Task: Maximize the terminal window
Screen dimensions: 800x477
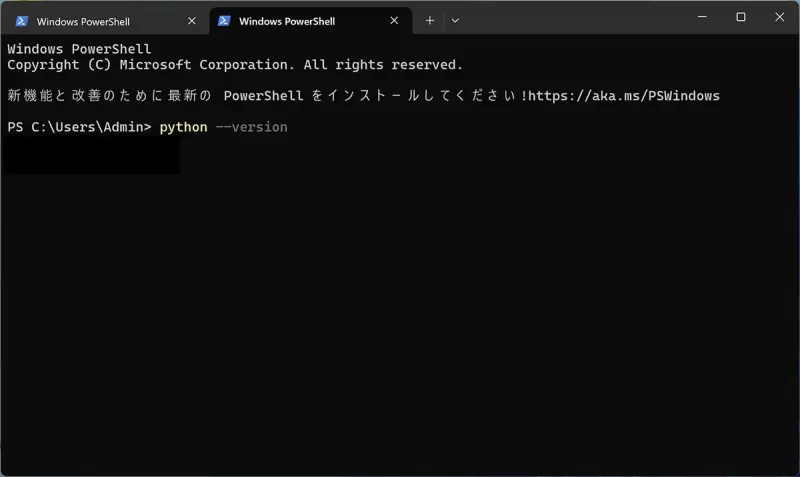Action: (741, 17)
